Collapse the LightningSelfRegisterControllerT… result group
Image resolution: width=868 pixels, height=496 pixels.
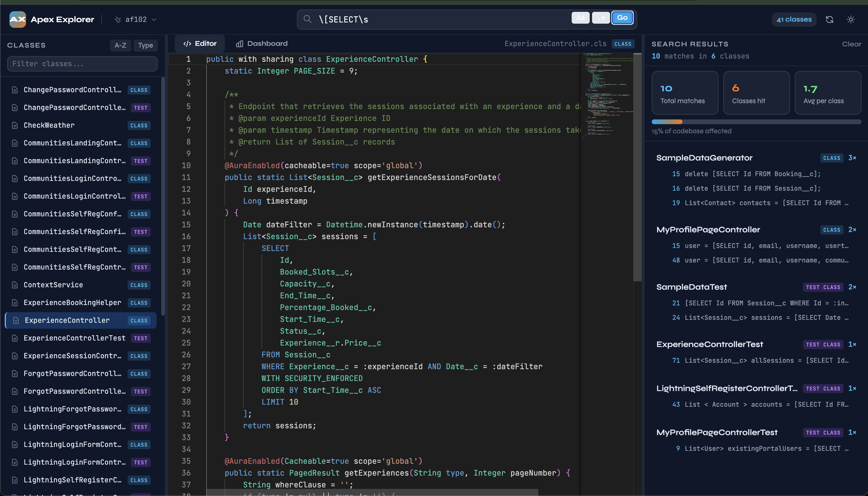click(x=756, y=388)
